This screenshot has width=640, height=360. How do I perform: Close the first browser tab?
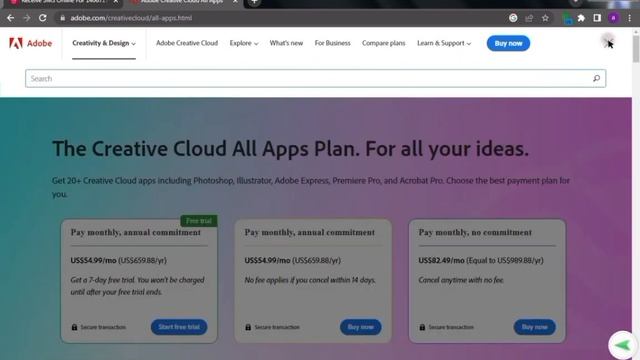pyautogui.click(x=116, y=2)
